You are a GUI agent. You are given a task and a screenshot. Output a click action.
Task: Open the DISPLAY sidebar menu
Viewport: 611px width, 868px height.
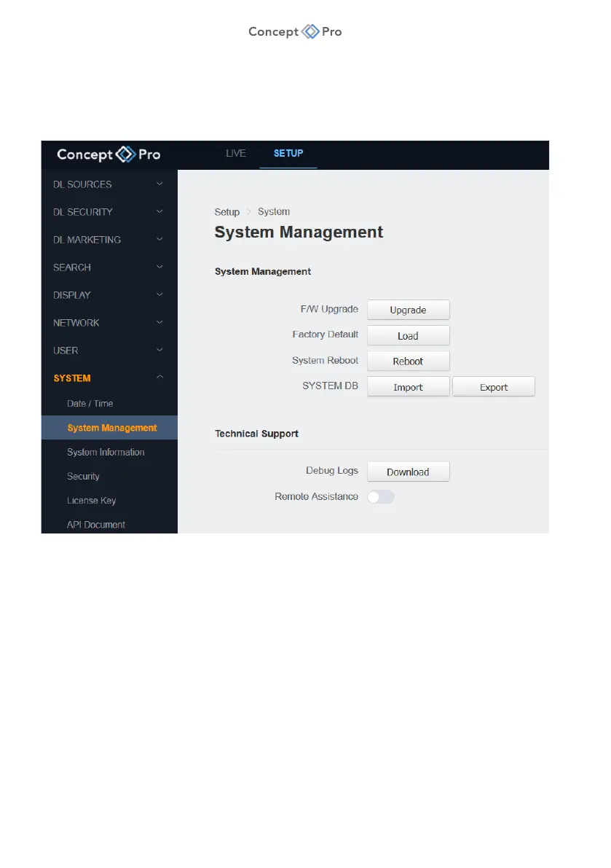pyautogui.click(x=109, y=295)
